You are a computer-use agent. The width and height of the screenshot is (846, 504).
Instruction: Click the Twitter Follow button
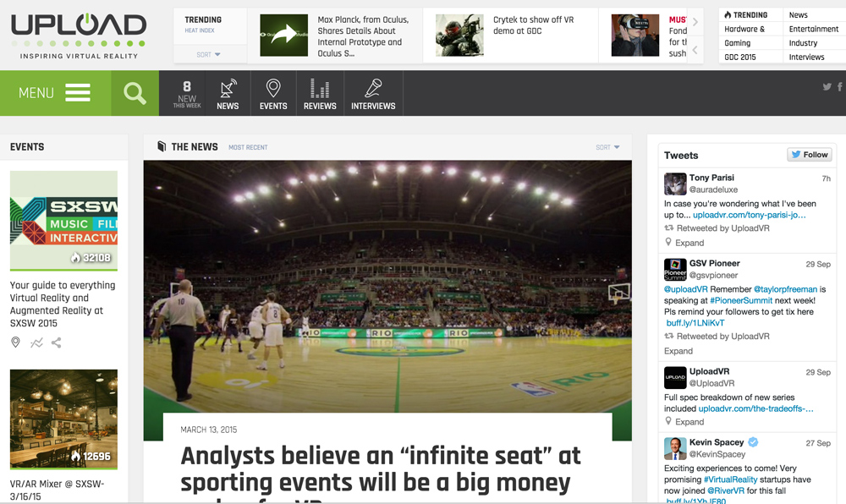(809, 155)
